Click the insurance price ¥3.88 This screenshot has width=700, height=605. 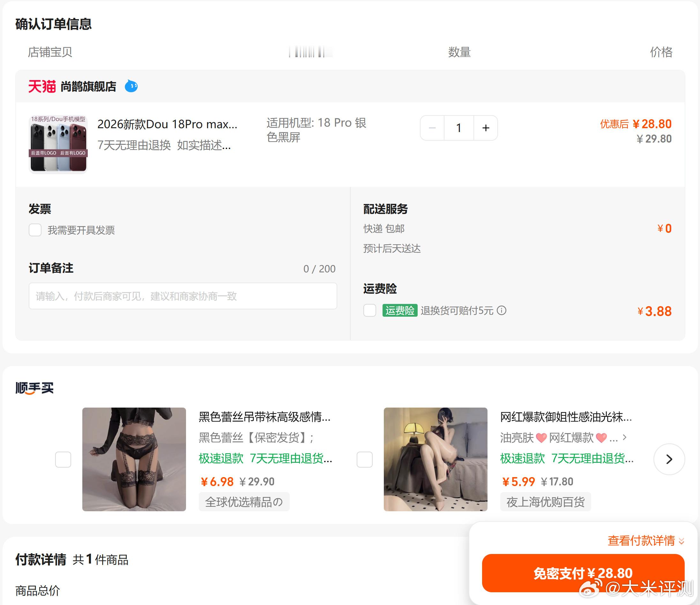pyautogui.click(x=654, y=311)
